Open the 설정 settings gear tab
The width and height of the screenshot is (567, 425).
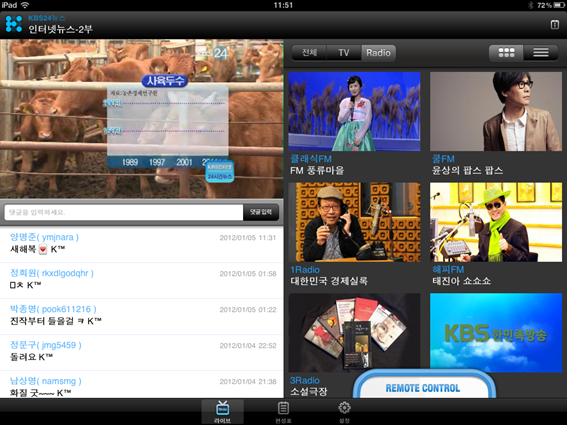[x=344, y=412]
